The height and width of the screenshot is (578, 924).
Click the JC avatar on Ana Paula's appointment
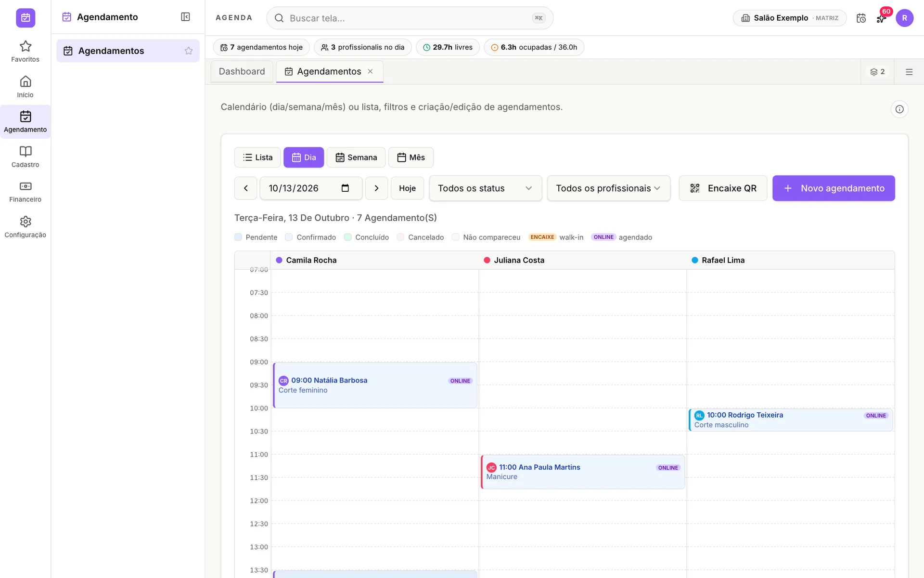click(x=491, y=468)
